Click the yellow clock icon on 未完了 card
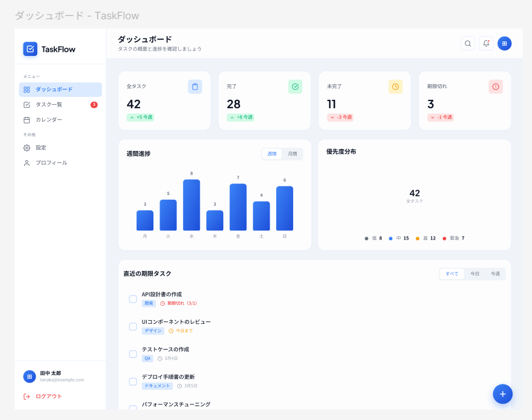 [x=395, y=87]
